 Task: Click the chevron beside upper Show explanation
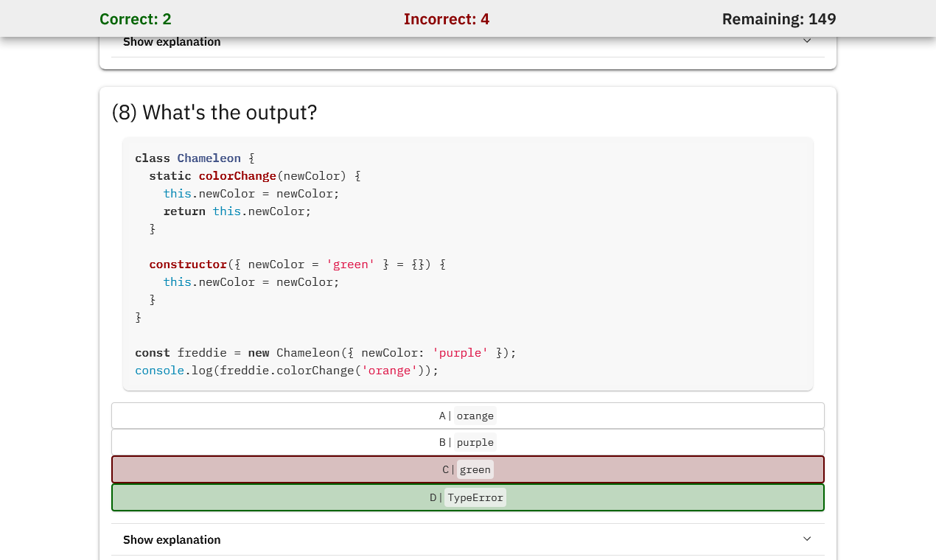807,41
